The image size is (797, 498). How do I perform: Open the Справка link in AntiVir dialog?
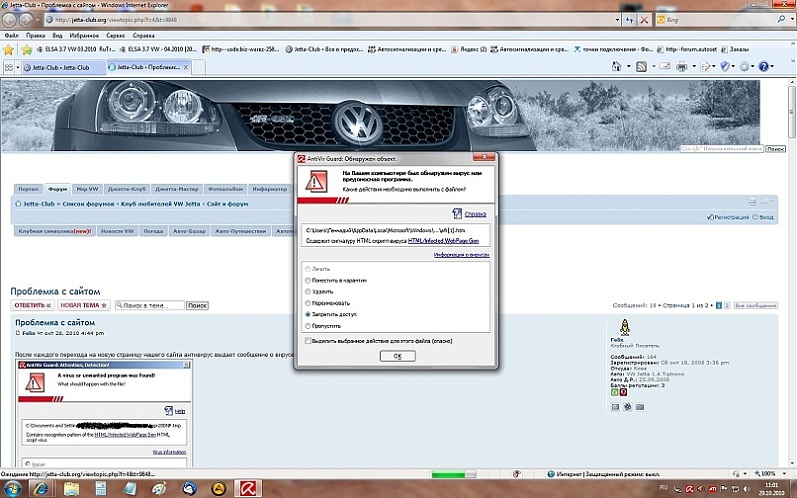pos(475,214)
